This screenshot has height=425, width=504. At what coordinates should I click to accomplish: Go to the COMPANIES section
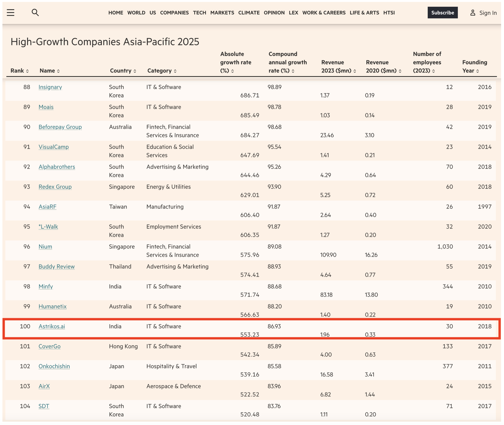(174, 13)
